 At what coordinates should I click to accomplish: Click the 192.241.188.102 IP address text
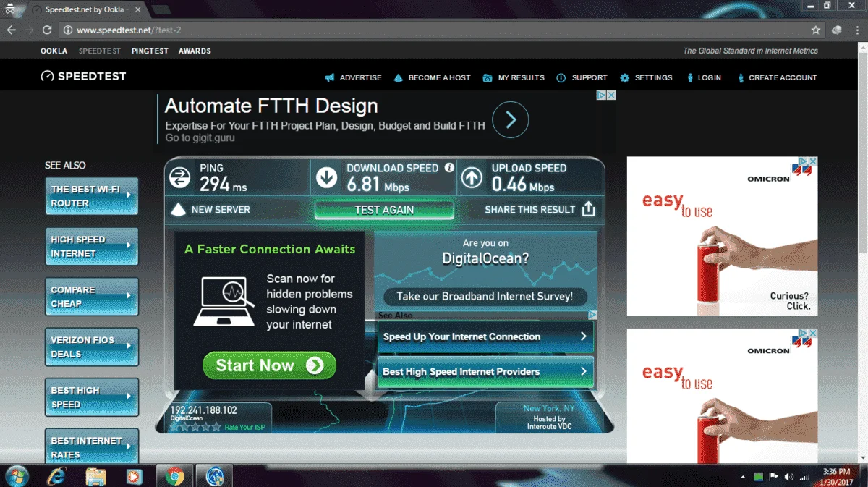[203, 410]
